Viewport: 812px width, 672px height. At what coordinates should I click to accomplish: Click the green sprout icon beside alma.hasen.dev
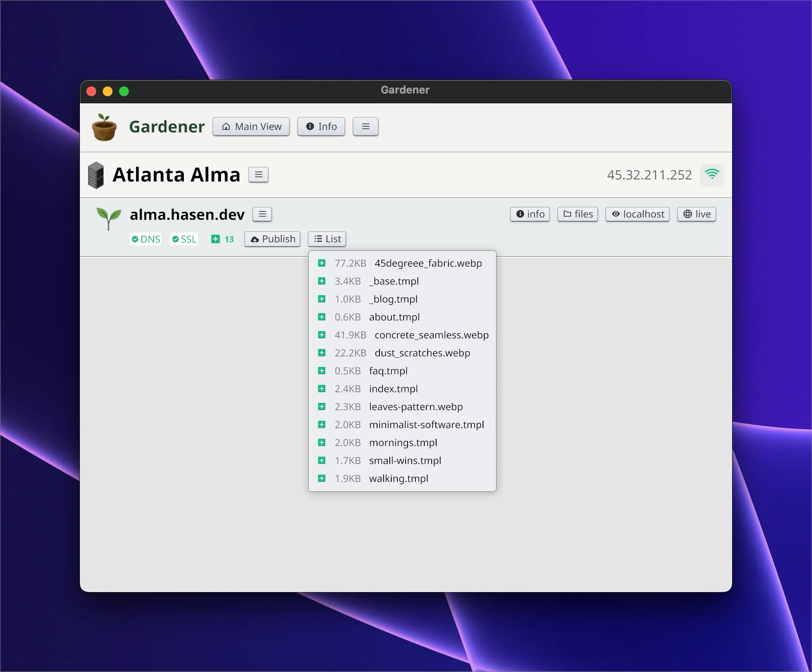coord(108,218)
